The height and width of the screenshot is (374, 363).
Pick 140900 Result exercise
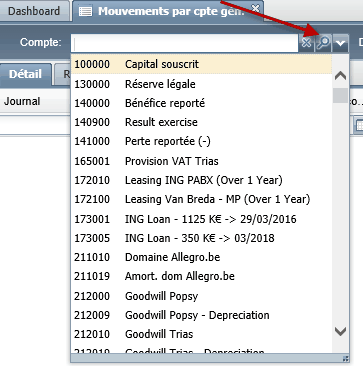coord(201,122)
